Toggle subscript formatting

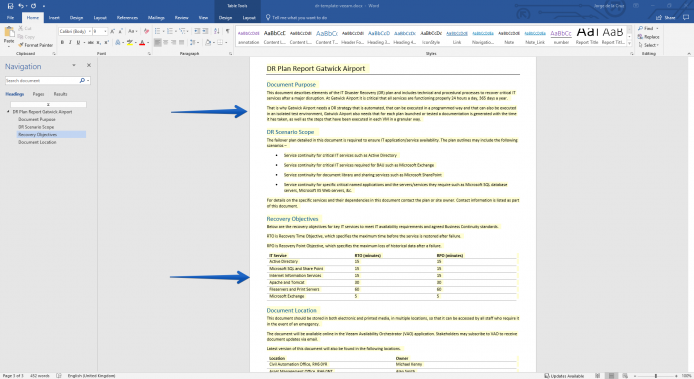[98, 43]
